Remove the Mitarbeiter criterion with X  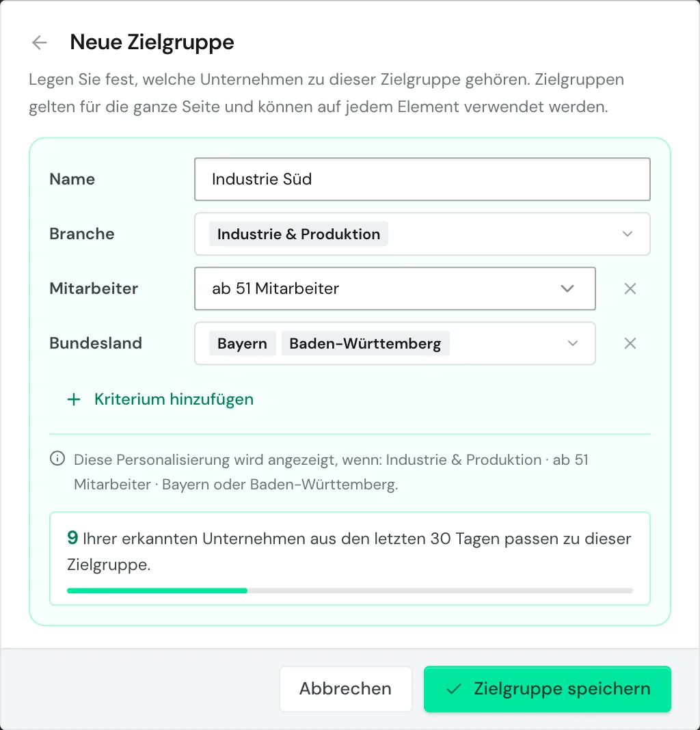(x=630, y=288)
